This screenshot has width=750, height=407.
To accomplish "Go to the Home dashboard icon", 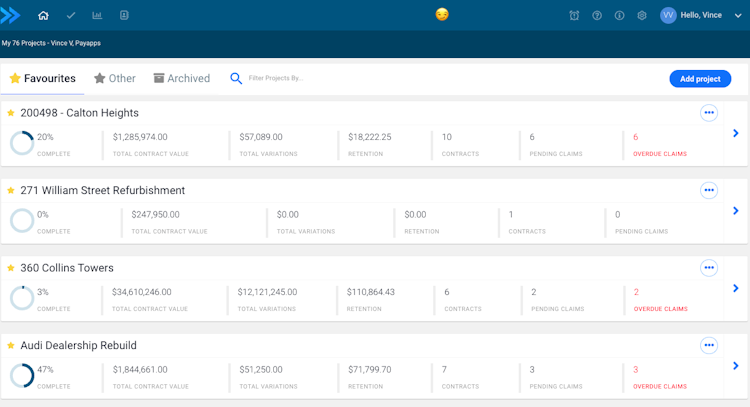I will click(x=43, y=15).
